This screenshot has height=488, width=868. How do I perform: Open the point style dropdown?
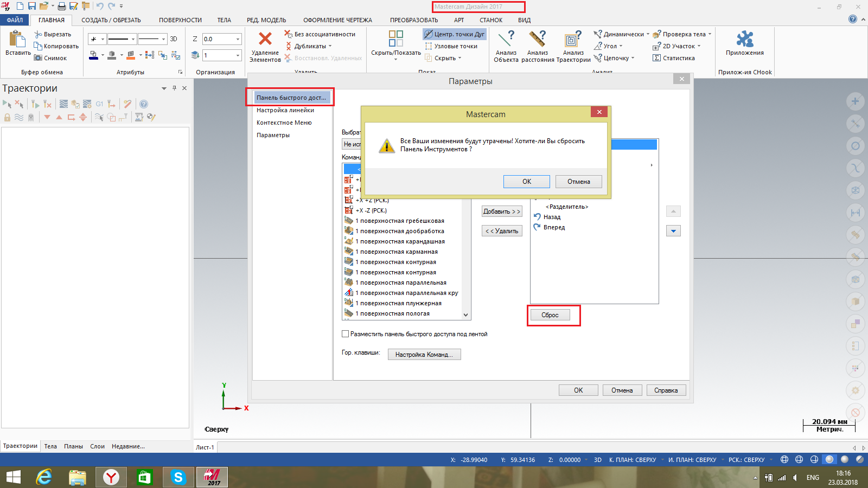pyautogui.click(x=103, y=39)
